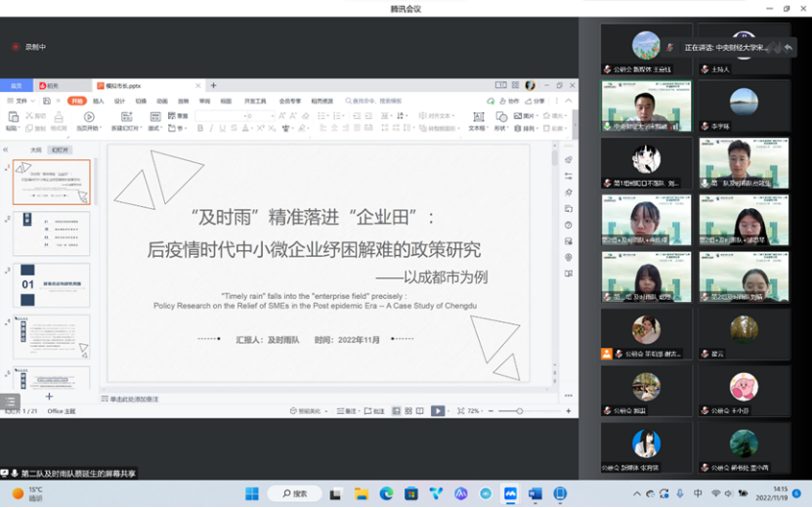Toggle italic formatting in the ribbon

(209, 128)
